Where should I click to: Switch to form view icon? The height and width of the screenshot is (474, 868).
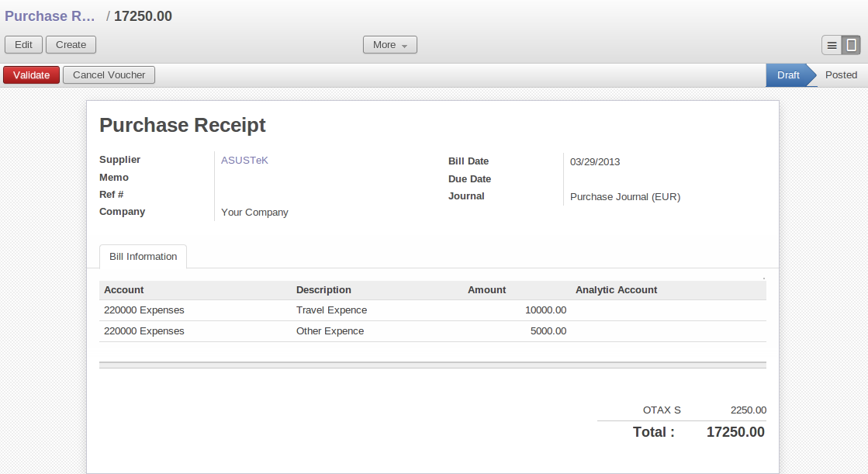(851, 45)
